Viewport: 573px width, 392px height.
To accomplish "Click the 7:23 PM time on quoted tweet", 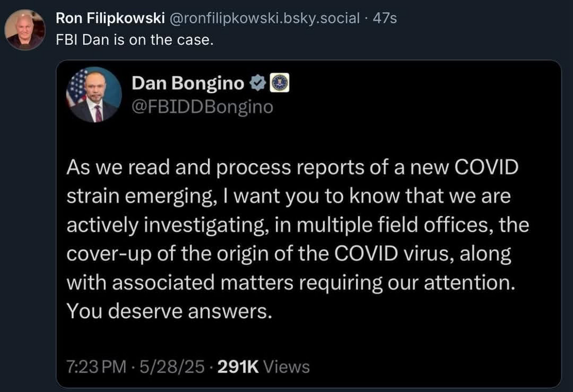I will pyautogui.click(x=97, y=366).
